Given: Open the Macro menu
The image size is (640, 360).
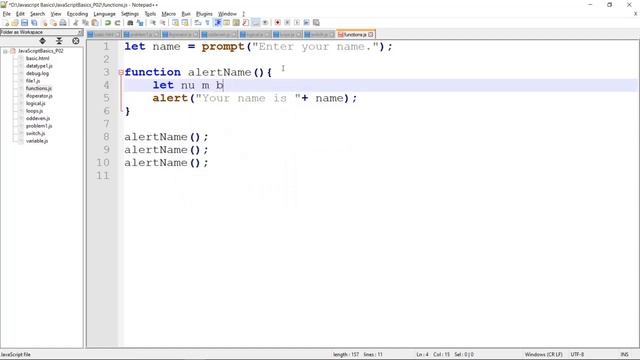Looking at the screenshot, I should pos(169,14).
